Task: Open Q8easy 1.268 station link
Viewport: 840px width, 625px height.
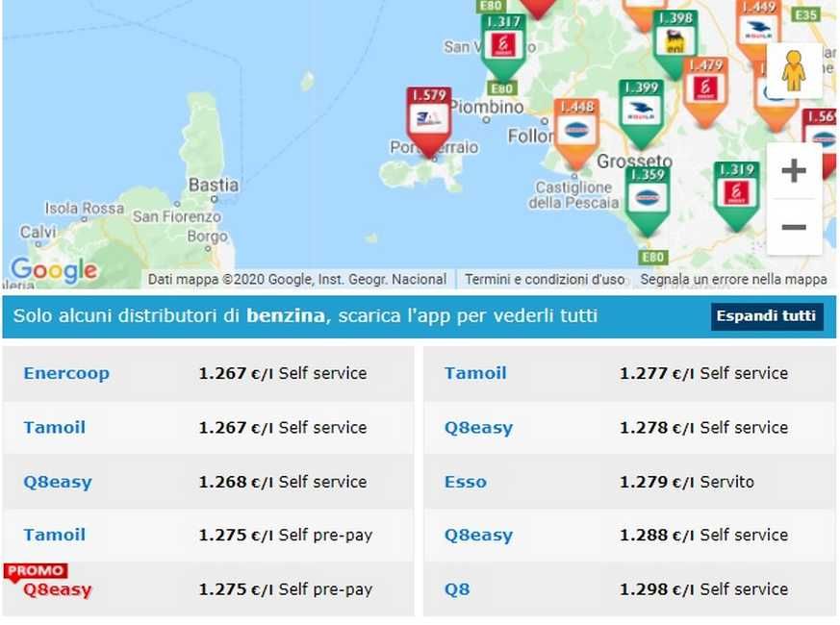Action: click(x=58, y=482)
